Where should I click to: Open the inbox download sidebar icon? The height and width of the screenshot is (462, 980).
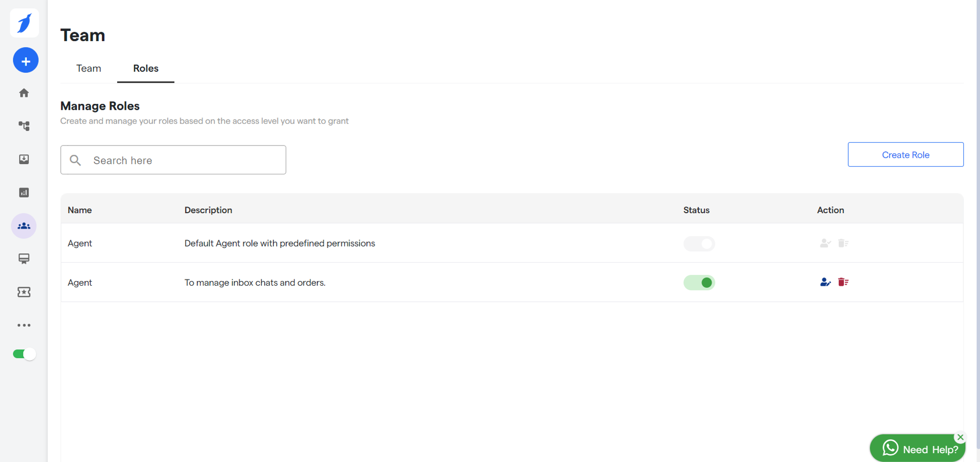[x=24, y=159]
